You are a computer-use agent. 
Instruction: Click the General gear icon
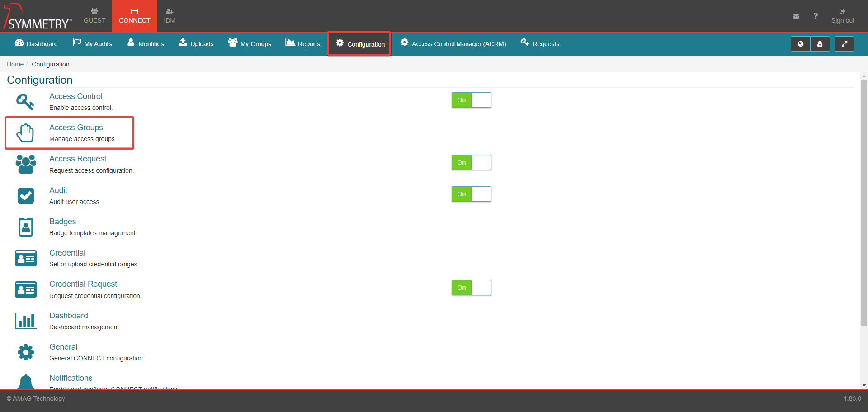[25, 352]
